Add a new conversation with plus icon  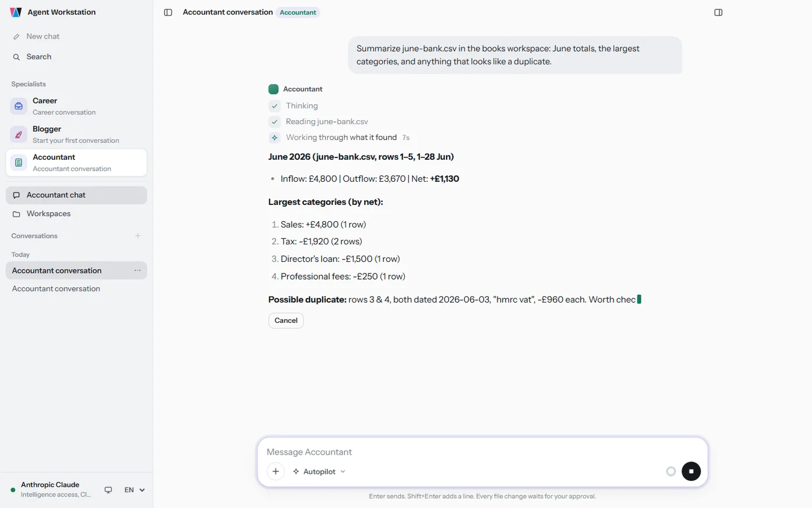click(138, 236)
